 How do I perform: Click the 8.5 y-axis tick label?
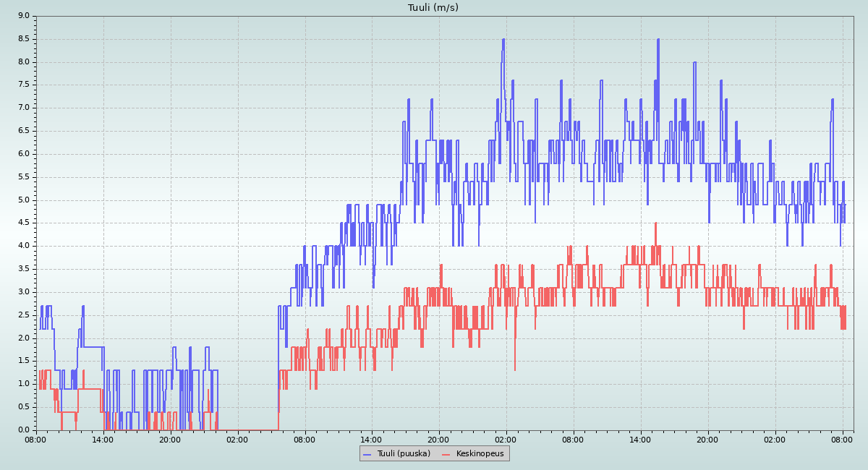point(23,38)
